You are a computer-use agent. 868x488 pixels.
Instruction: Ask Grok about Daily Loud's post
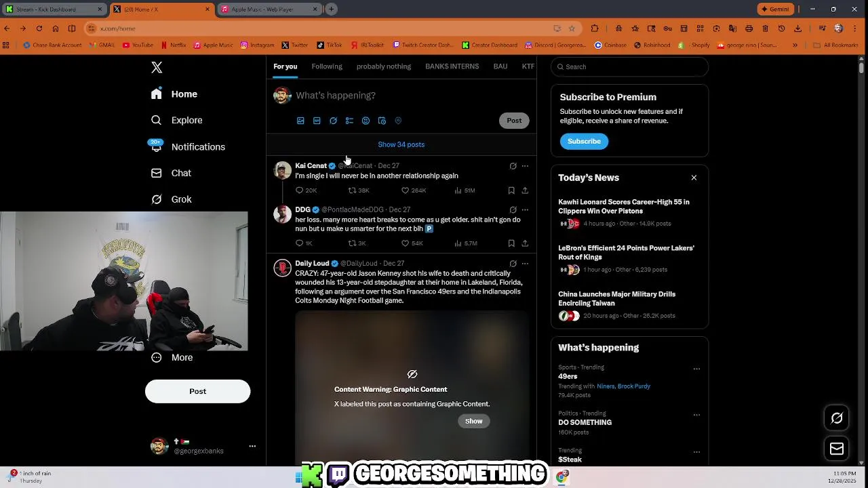(513, 264)
